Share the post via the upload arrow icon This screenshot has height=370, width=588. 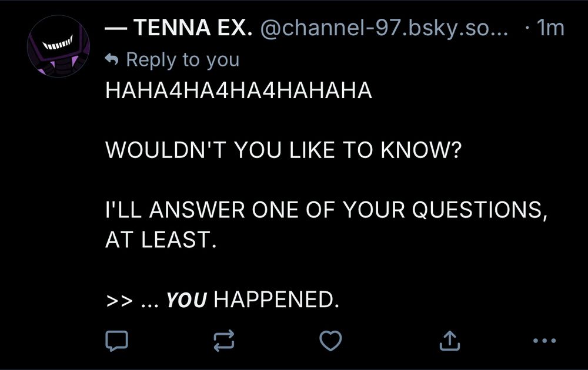click(x=449, y=339)
